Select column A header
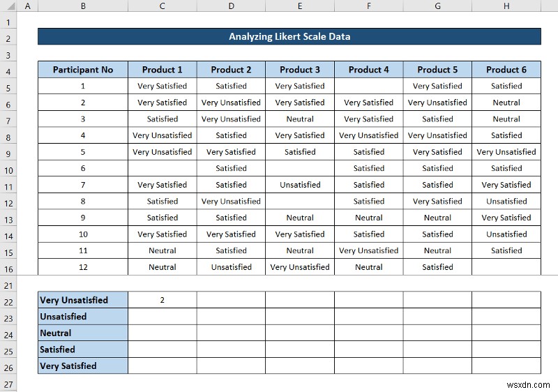This screenshot has height=392, width=558. pos(27,6)
